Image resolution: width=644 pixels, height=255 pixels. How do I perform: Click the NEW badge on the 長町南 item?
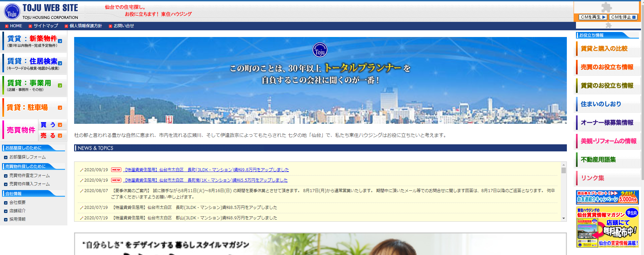116,180
